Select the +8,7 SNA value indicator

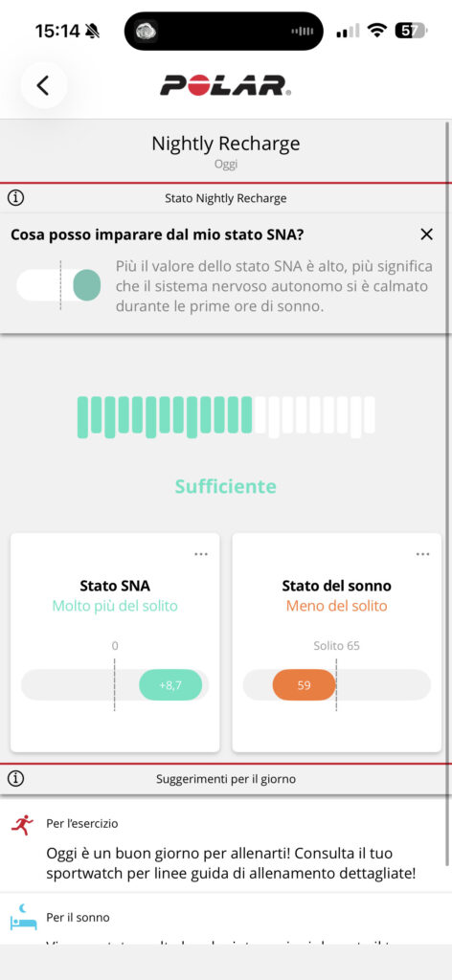click(x=170, y=685)
